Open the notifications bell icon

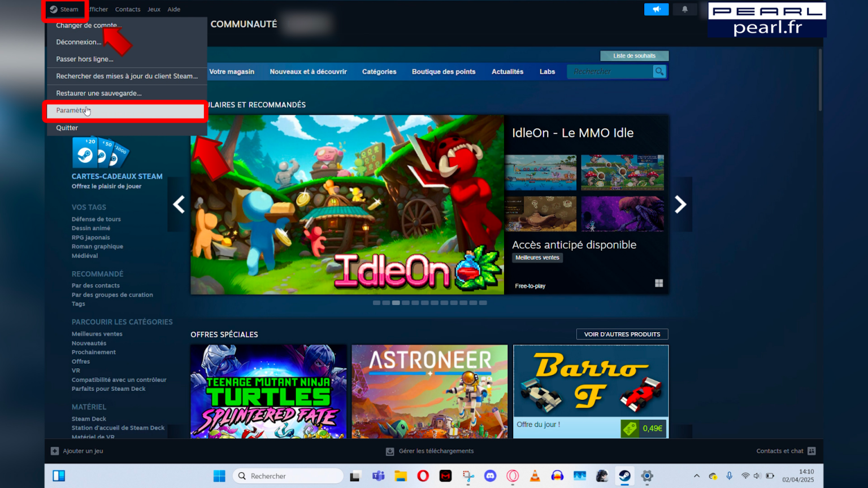point(685,9)
